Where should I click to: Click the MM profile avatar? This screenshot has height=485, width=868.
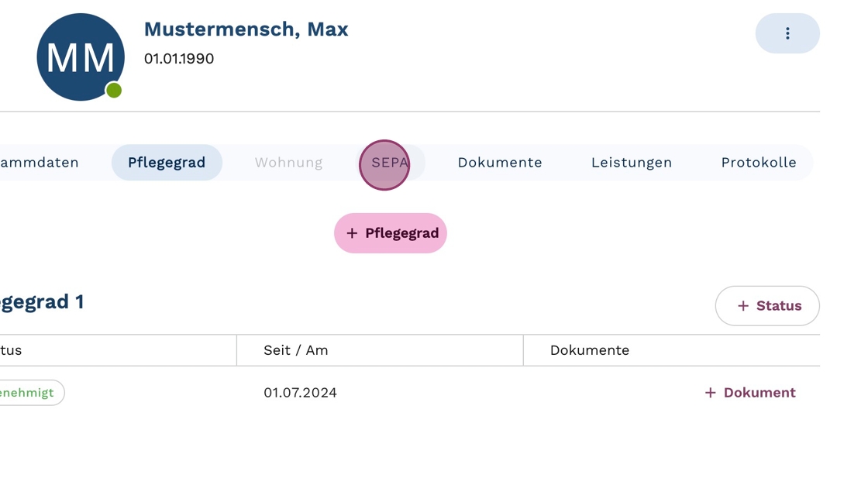(80, 57)
